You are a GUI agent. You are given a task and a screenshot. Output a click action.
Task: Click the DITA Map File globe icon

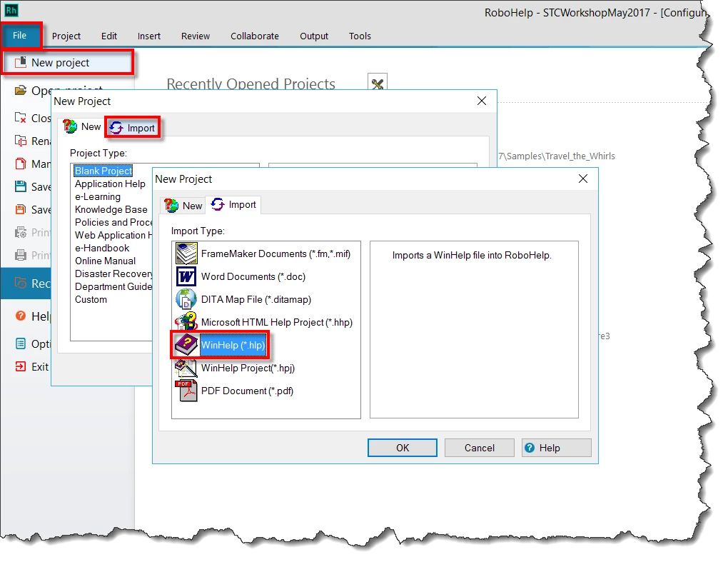[x=186, y=299]
